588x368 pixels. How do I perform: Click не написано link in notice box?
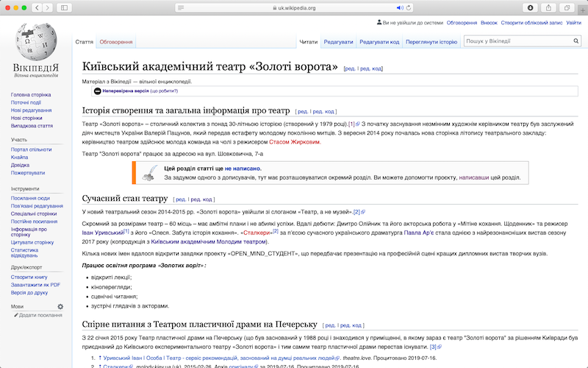click(x=243, y=169)
